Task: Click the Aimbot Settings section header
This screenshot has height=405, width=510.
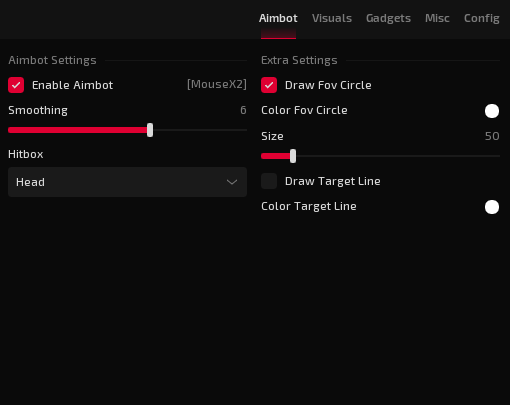Action: tap(52, 60)
